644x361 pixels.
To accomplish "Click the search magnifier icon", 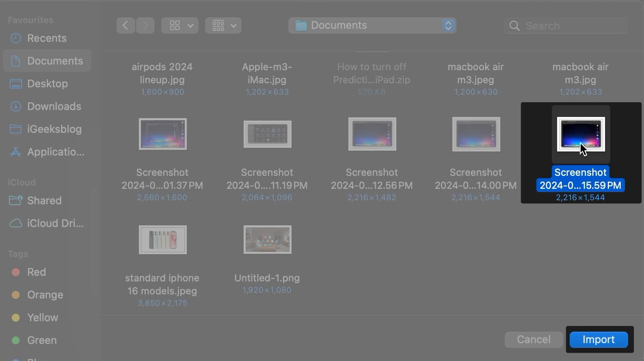I will pyautogui.click(x=514, y=26).
